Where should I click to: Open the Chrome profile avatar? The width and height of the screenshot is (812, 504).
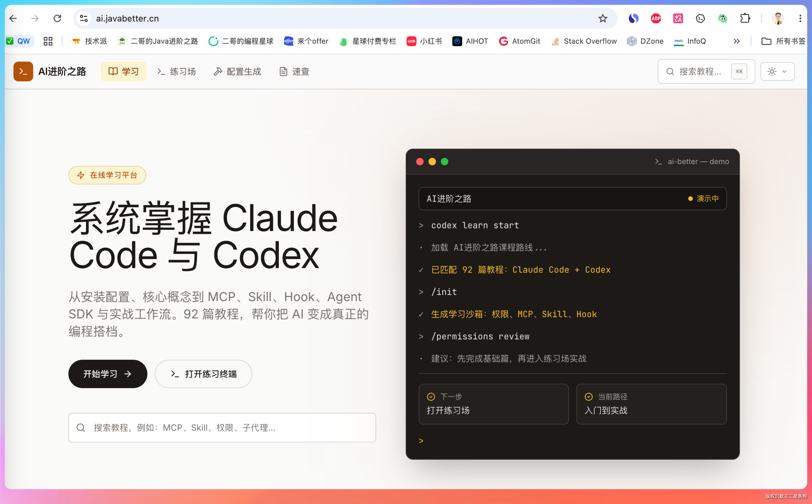[778, 18]
